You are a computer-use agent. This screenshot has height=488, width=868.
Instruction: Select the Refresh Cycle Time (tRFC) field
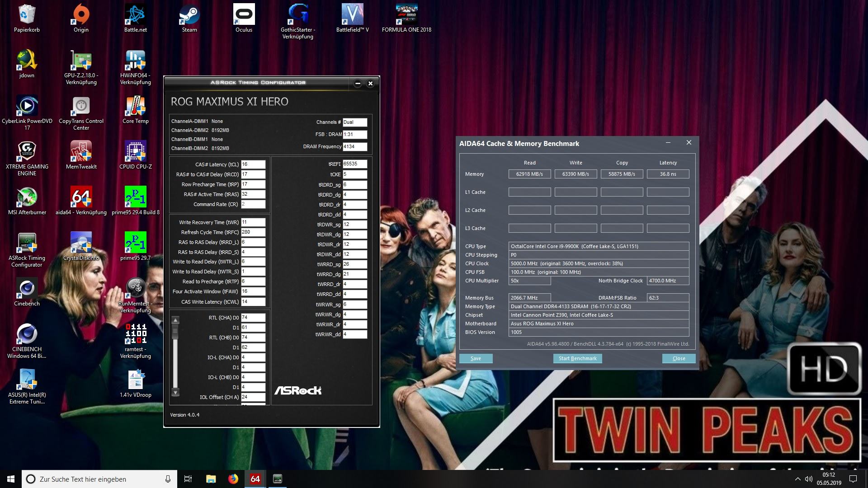point(253,232)
